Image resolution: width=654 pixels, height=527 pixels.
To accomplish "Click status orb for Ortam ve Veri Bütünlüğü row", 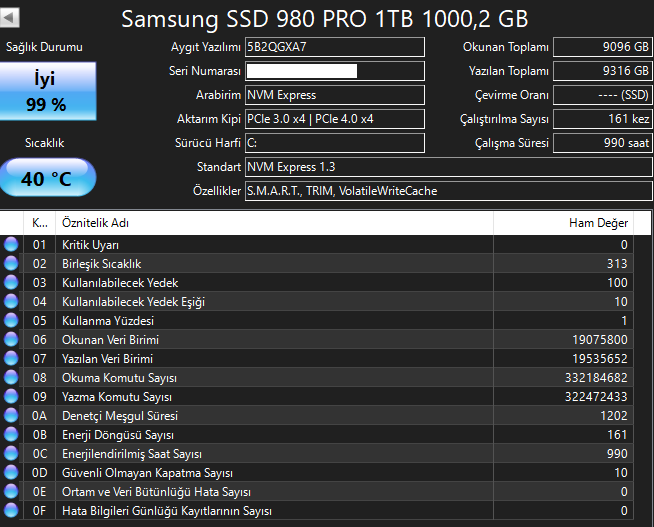I will (11, 492).
